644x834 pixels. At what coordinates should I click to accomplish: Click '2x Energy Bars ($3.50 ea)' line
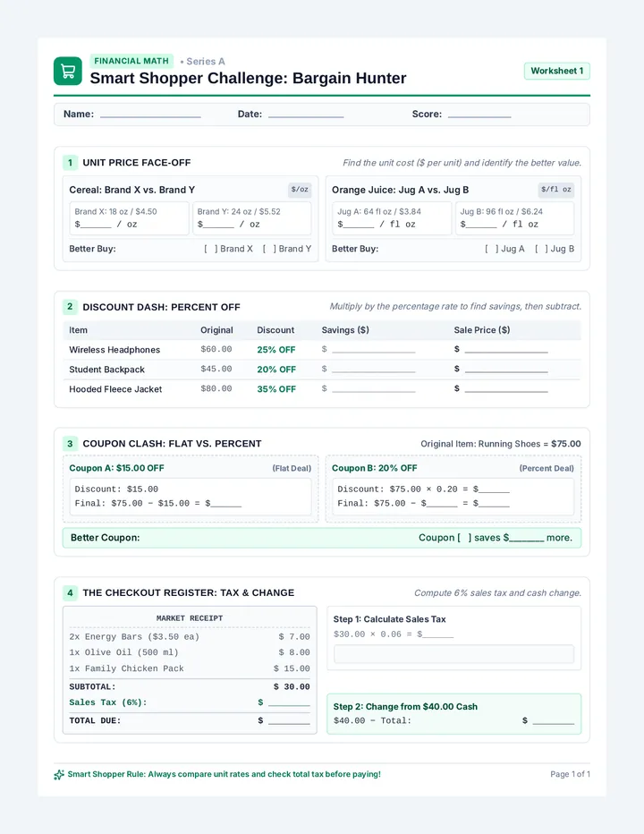point(134,637)
